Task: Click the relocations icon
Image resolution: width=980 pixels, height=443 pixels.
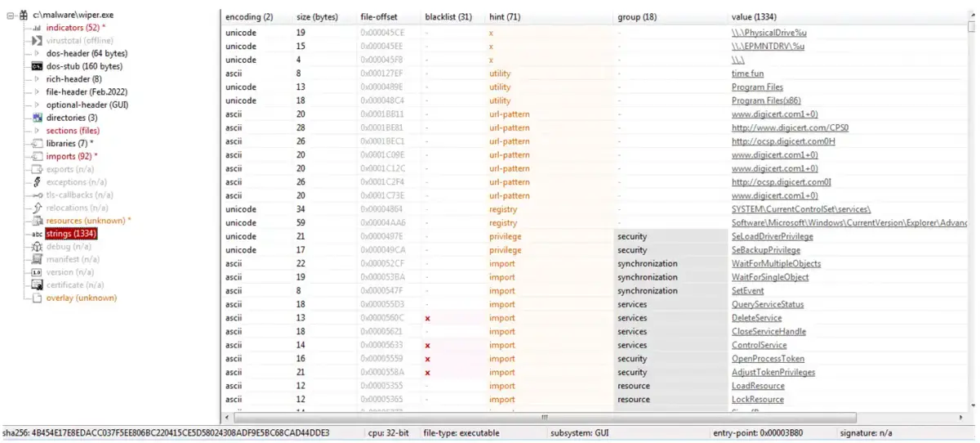Action: click(37, 208)
